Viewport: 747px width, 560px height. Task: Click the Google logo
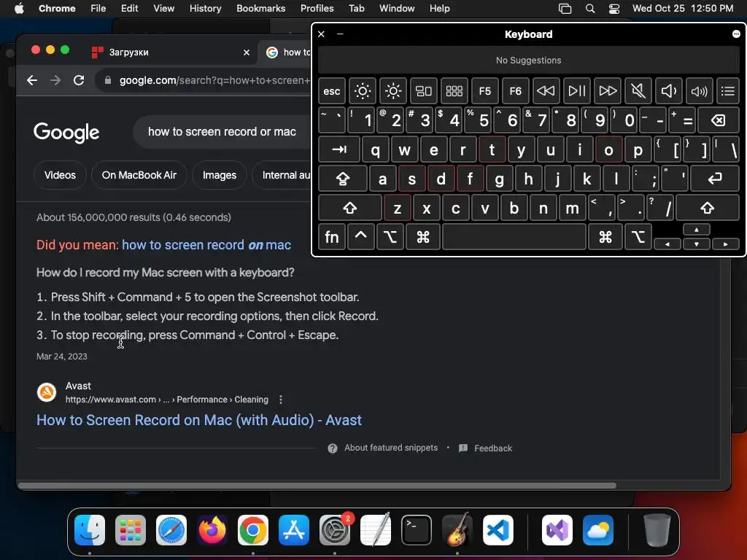click(66, 133)
